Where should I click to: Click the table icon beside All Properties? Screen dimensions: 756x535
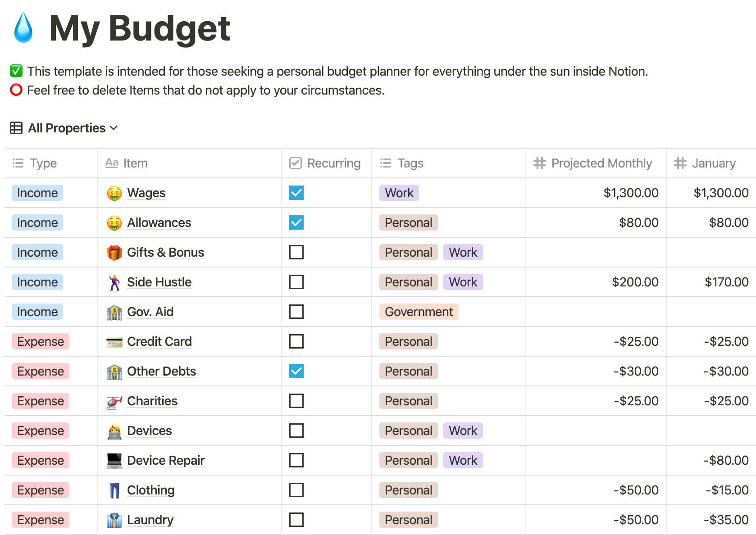[x=16, y=128]
